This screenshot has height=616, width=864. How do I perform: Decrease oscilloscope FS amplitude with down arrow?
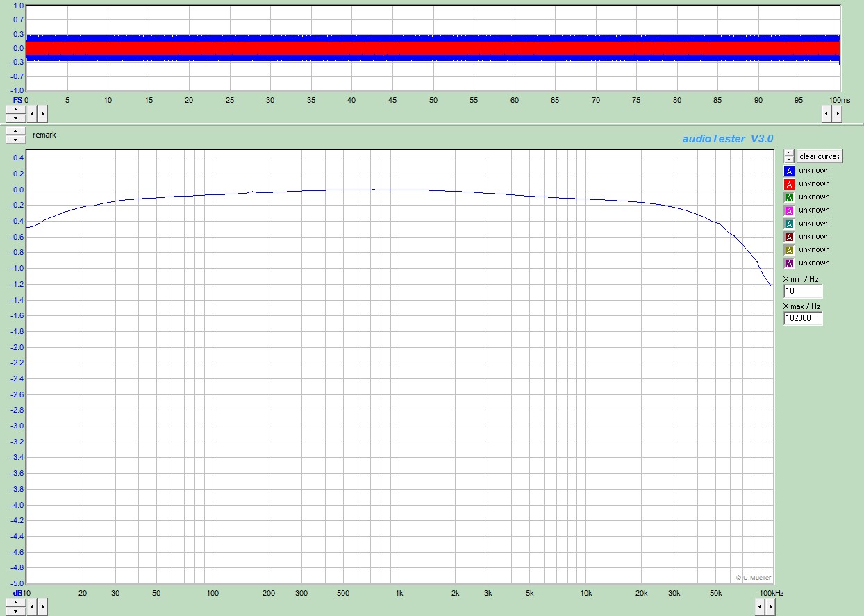15,117
